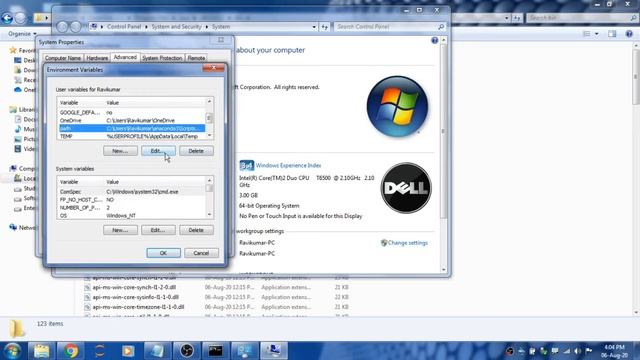Click Delete under system variables

(x=196, y=230)
